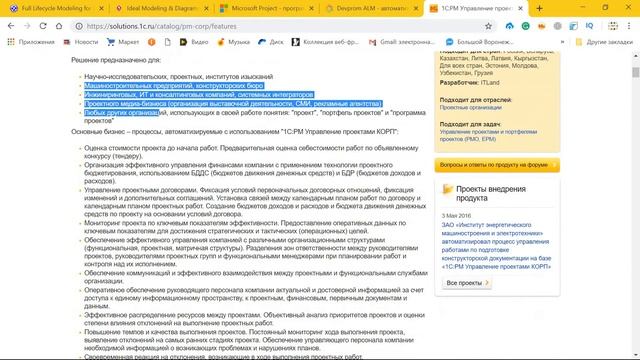Viewport: 640px width, 360px height.
Task: Open the Chrome three-dot menu
Action: pos(629,26)
